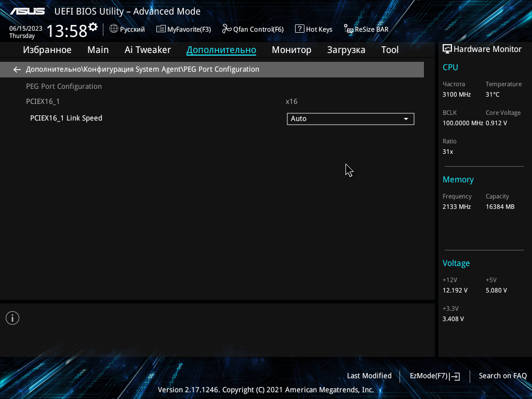Select the Дополнительно tab
This screenshot has height=399, width=532.
[x=221, y=50]
